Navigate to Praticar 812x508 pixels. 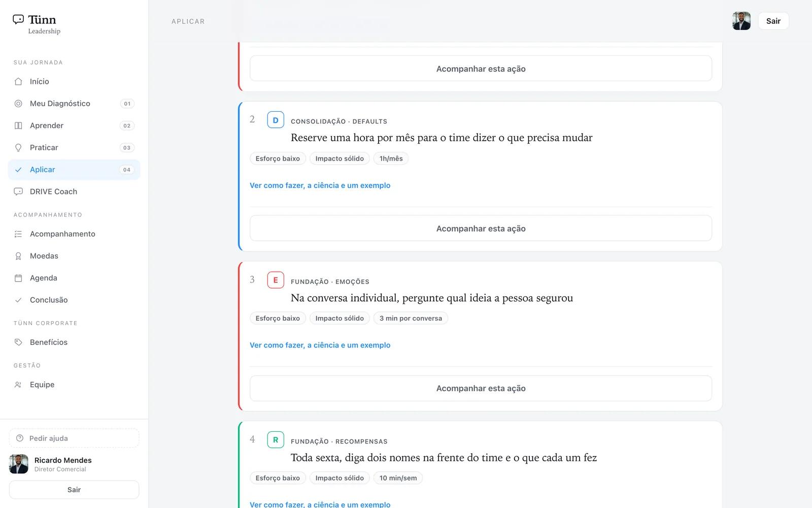coord(74,148)
